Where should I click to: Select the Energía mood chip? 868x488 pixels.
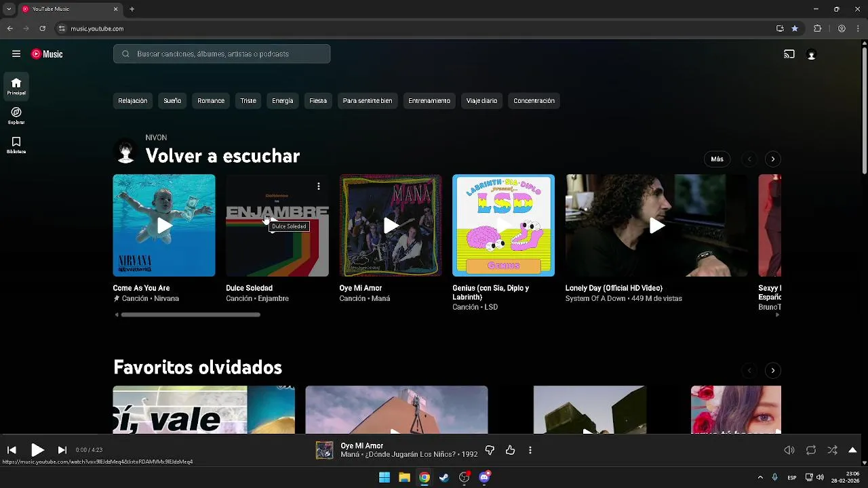click(283, 101)
